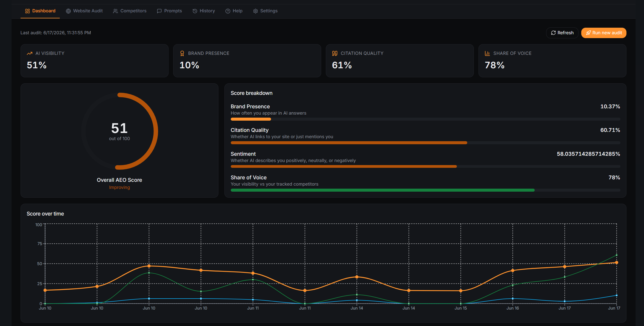Click the circular arrows icon in Refresh

tap(553, 33)
